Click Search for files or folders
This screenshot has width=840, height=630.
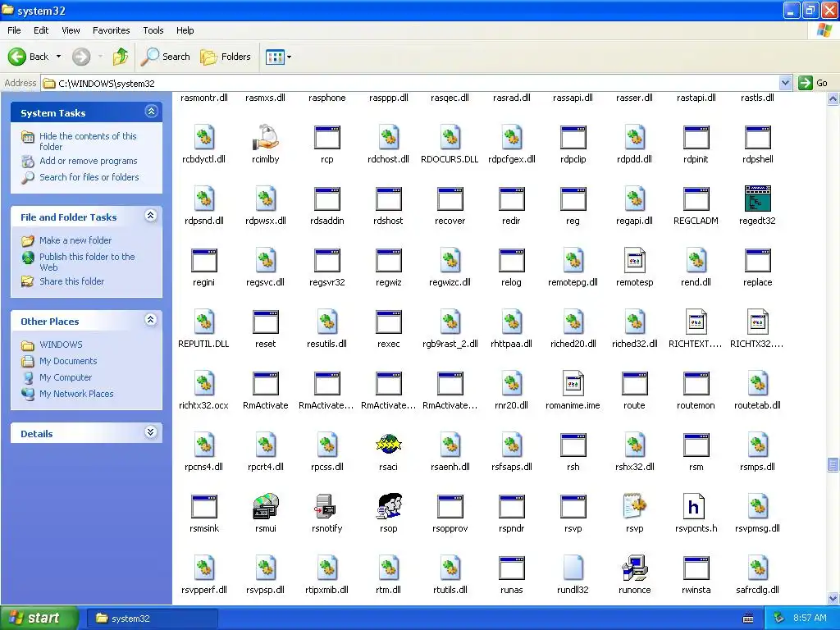[89, 177]
